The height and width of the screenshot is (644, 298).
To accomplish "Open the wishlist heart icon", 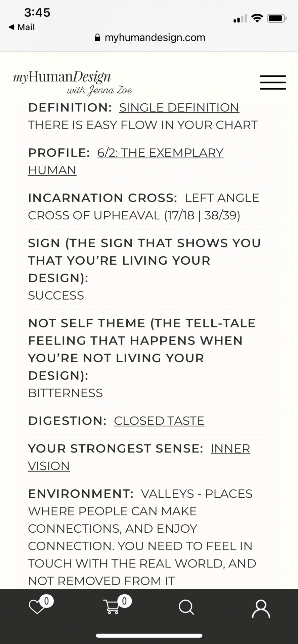I will pos(37,607).
